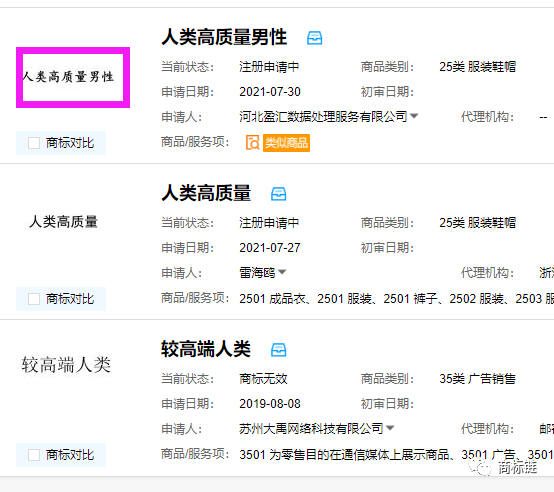Image resolution: width=554 pixels, height=492 pixels.
Task: Click 注册申请中 status of 人类高质量男性
Action: click(269, 67)
